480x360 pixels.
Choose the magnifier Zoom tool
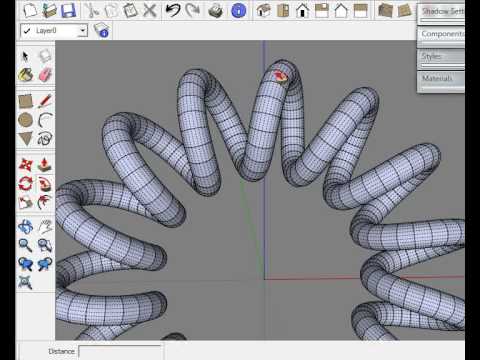(x=25, y=245)
